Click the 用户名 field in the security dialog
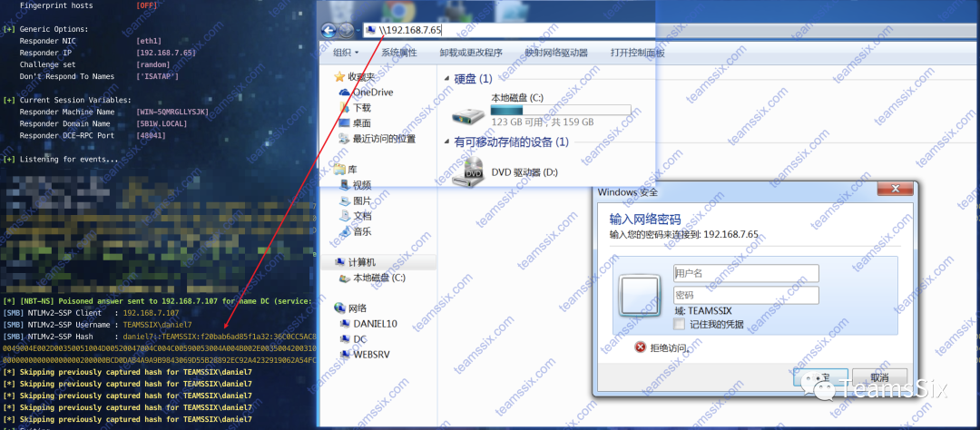 pyautogui.click(x=746, y=273)
